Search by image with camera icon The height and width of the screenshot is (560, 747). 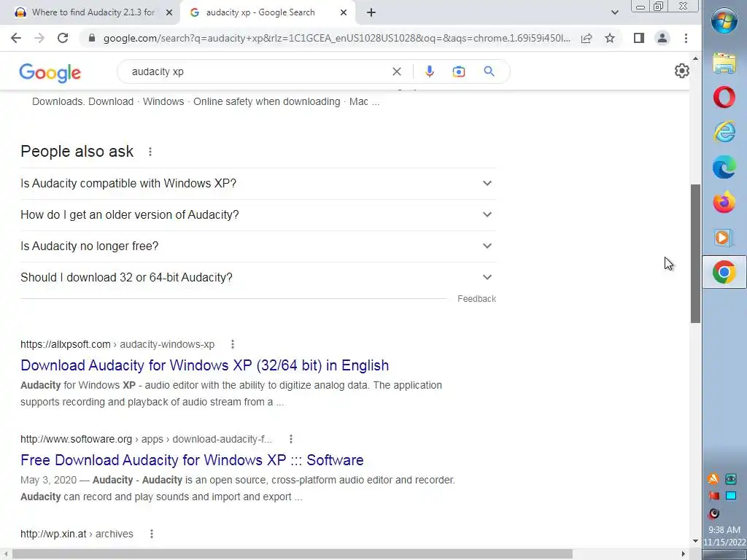459,71
